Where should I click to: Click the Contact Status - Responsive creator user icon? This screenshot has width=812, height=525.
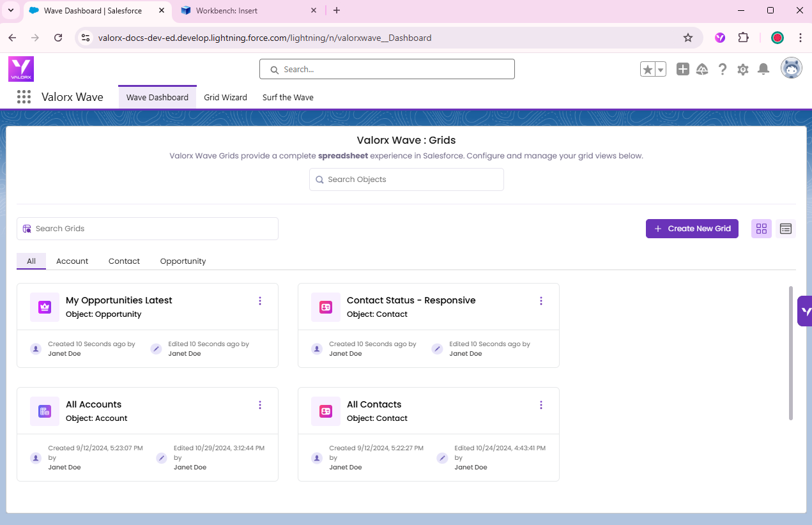tap(317, 349)
